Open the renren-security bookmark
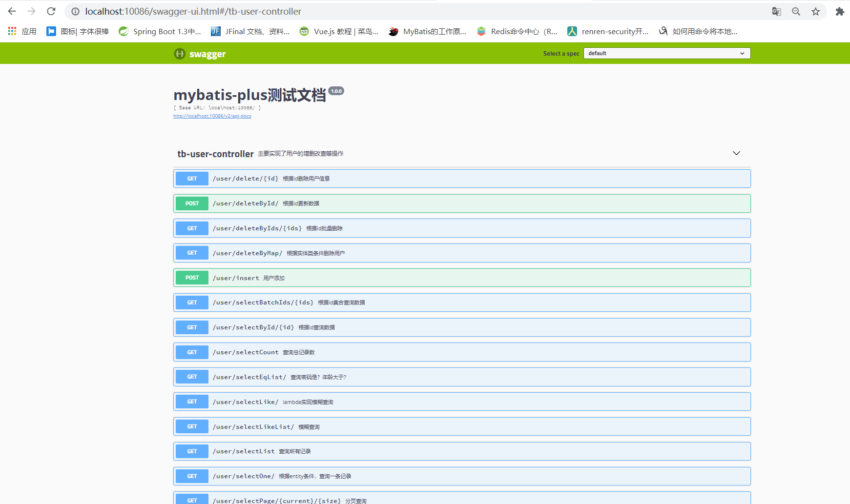 pyautogui.click(x=608, y=31)
